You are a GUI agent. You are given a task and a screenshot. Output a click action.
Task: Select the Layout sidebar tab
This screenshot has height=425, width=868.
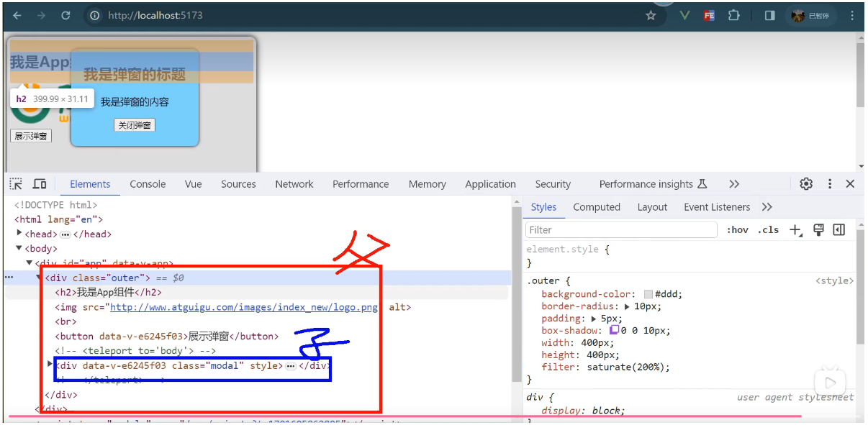[652, 207]
